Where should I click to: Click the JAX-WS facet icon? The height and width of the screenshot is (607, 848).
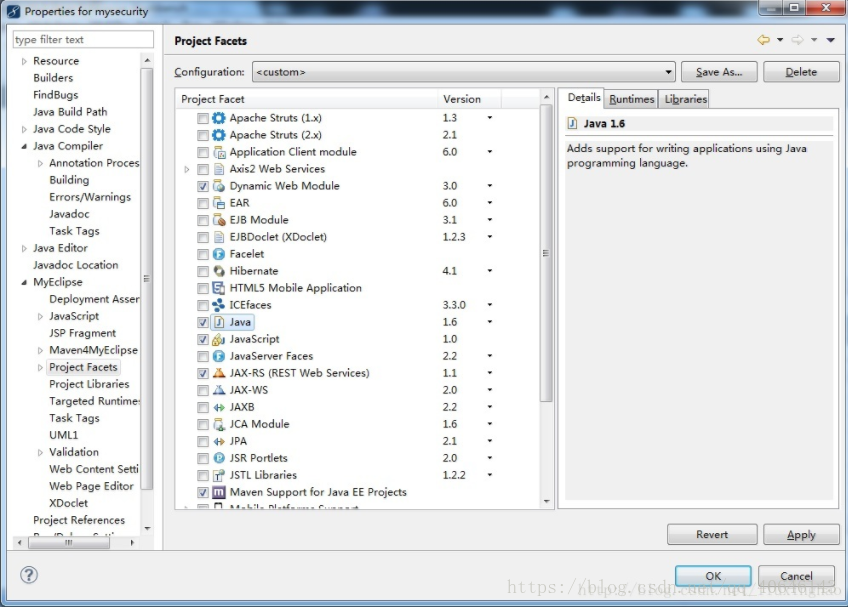coord(218,390)
